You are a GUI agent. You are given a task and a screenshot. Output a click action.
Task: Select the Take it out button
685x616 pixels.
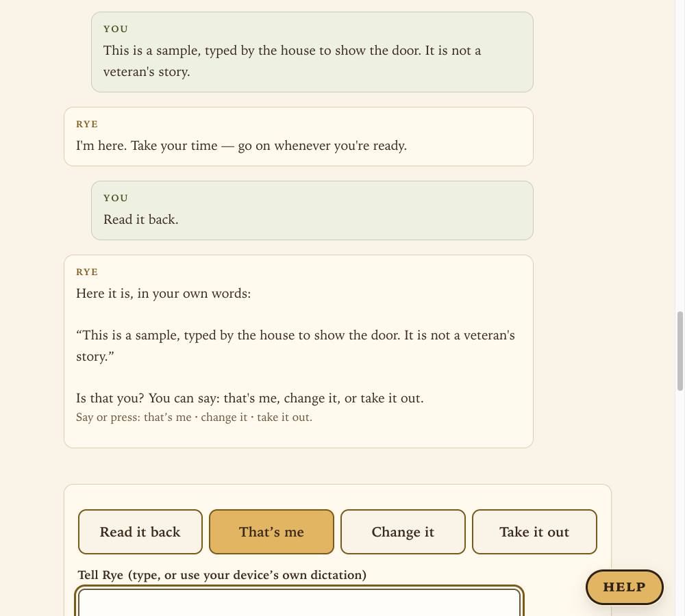click(534, 532)
